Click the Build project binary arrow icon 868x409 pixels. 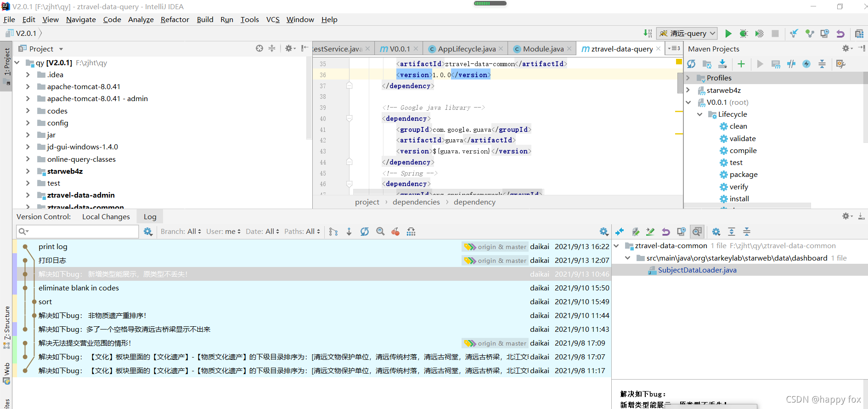click(x=648, y=34)
